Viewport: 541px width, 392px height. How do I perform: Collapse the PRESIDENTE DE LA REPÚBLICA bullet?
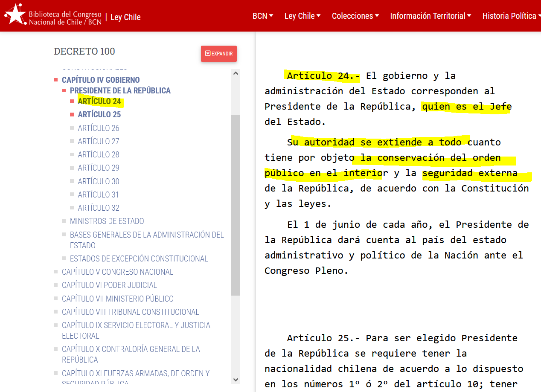click(x=64, y=90)
